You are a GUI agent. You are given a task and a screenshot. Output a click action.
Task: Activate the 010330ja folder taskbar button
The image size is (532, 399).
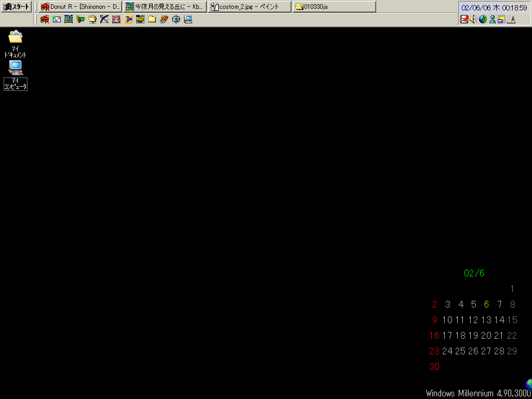click(334, 7)
